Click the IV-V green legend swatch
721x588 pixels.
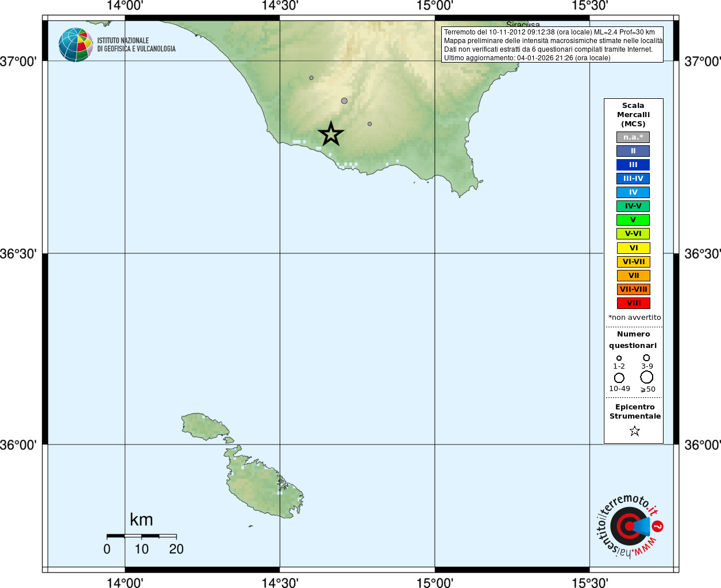pyautogui.click(x=633, y=206)
